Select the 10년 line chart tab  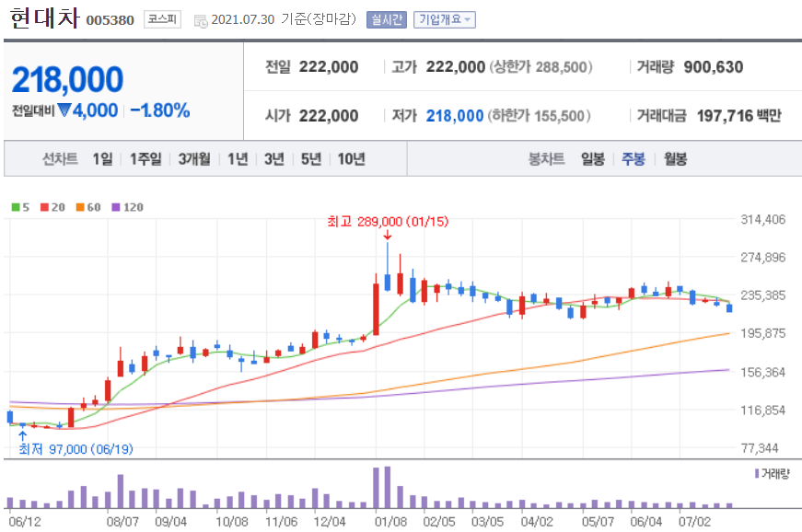coord(351,159)
